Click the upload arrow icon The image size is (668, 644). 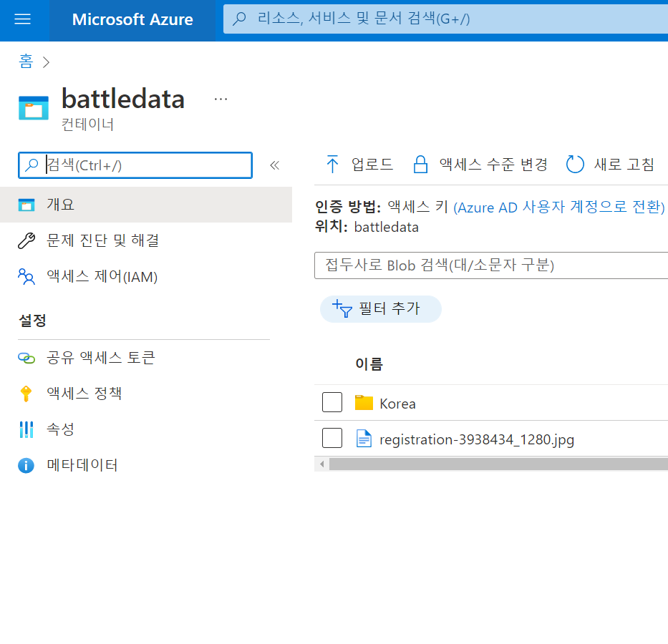332,165
